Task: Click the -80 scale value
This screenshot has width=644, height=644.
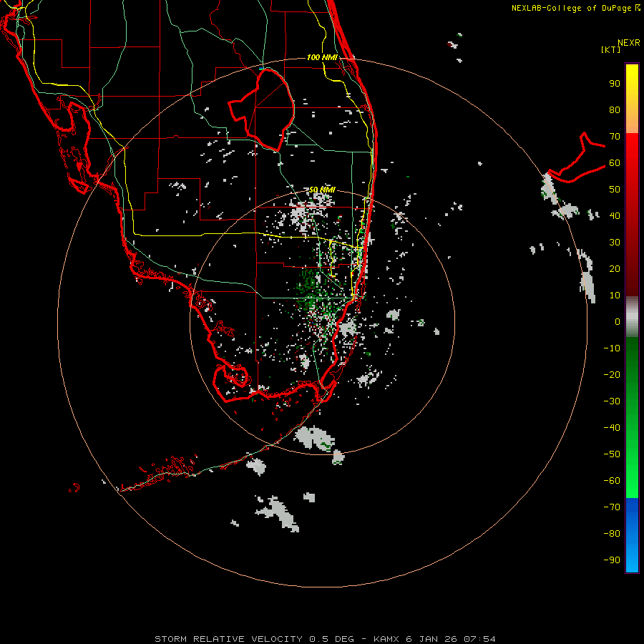Action: tap(612, 534)
